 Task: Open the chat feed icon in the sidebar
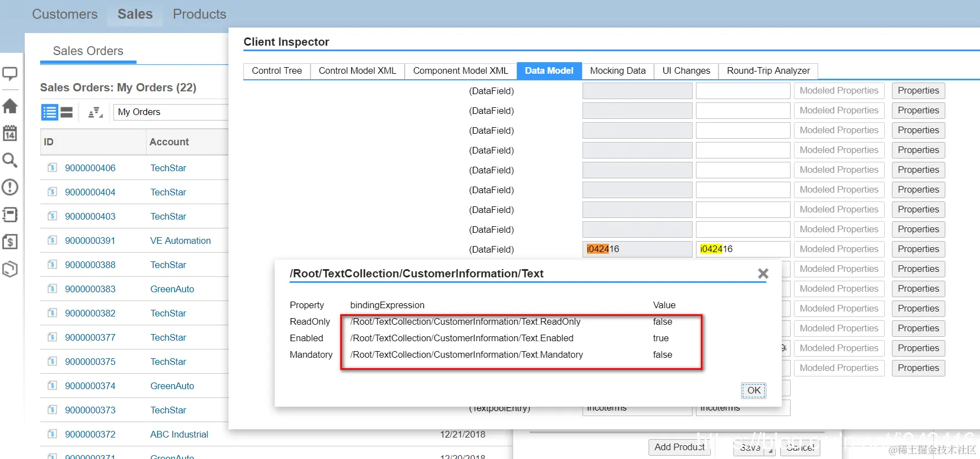pyautogui.click(x=10, y=74)
